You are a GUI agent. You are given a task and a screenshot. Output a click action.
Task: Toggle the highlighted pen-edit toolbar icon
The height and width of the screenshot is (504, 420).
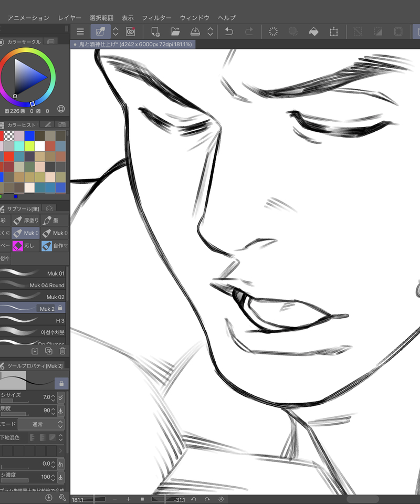[101, 31]
